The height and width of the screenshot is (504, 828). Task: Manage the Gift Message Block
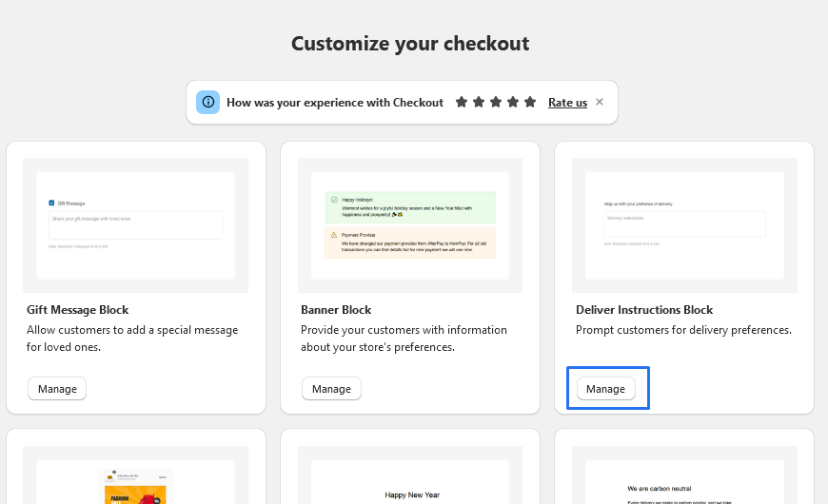[x=57, y=389]
